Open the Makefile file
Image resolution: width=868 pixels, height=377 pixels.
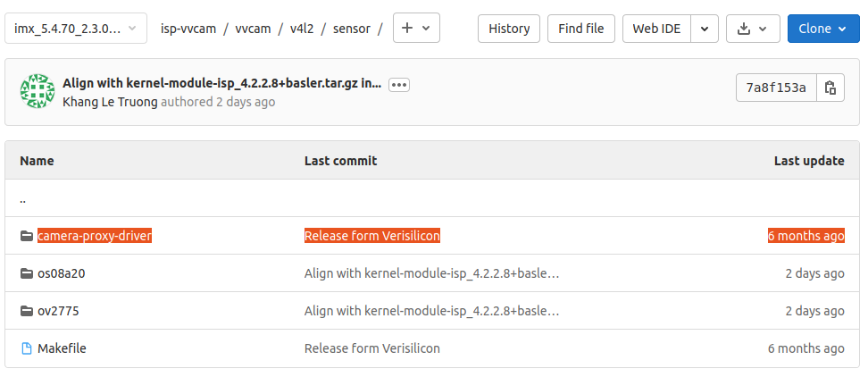click(x=62, y=348)
